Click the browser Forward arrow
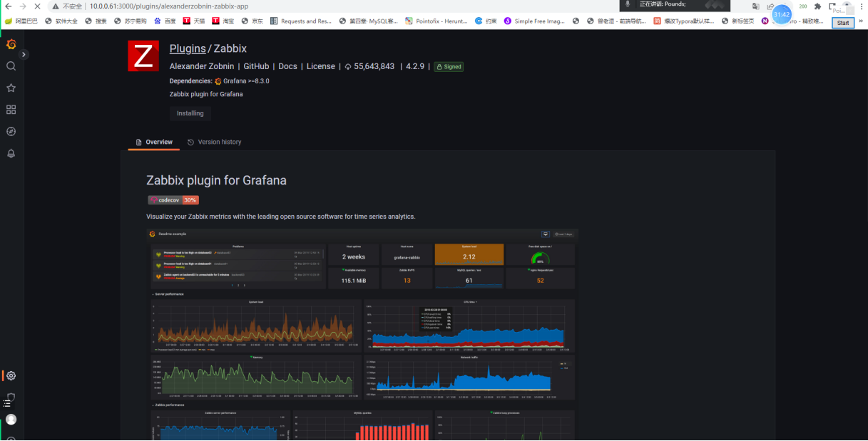The width and height of the screenshot is (868, 441). pyautogui.click(x=24, y=6)
